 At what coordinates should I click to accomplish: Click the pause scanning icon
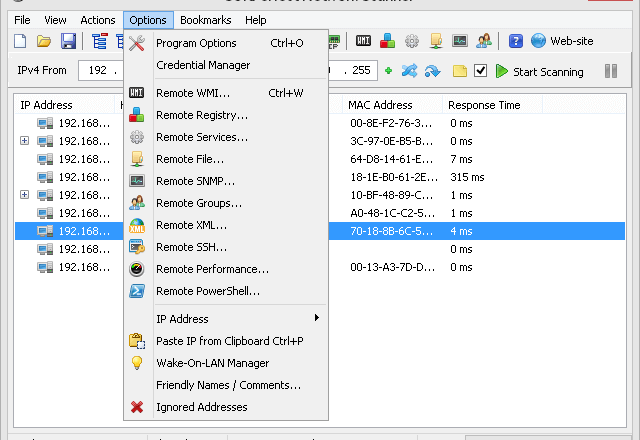tap(610, 71)
